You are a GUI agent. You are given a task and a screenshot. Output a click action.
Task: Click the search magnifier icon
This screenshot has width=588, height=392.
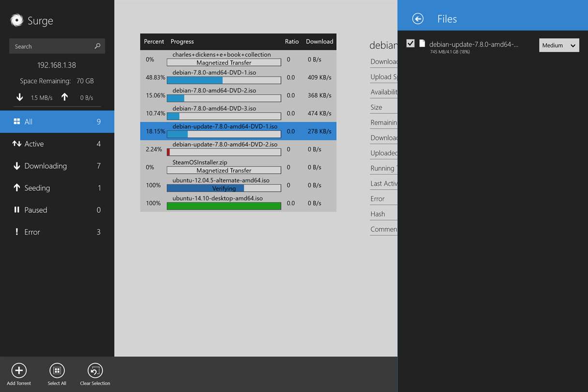click(x=97, y=46)
